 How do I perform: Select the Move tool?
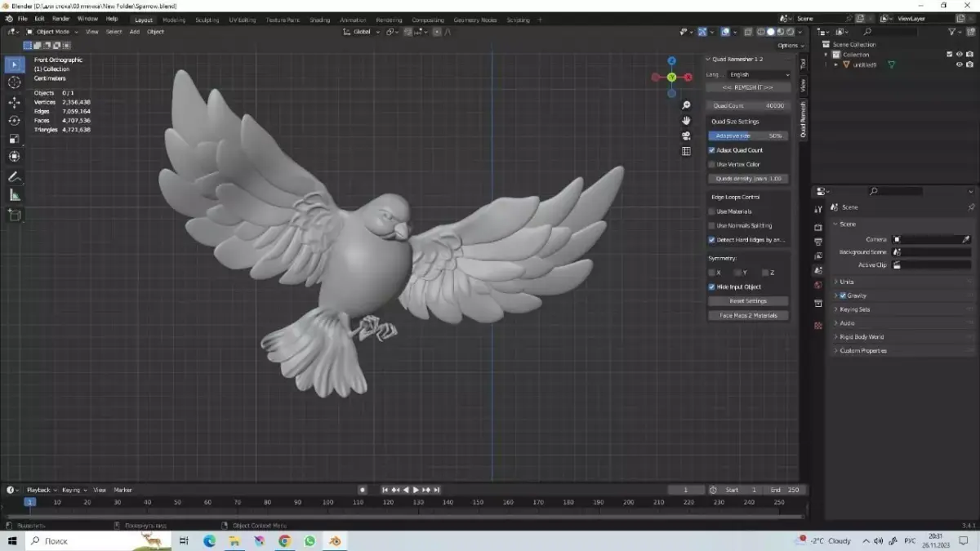coord(15,102)
